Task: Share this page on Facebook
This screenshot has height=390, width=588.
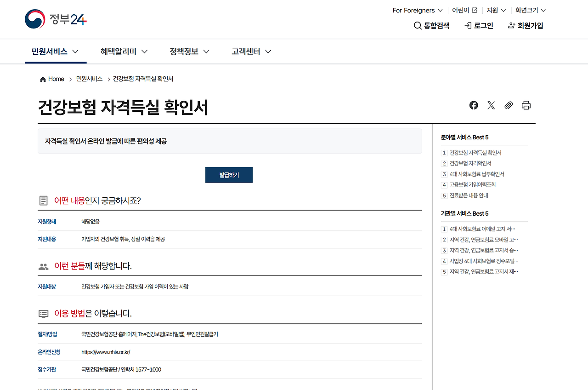Action: click(x=474, y=105)
